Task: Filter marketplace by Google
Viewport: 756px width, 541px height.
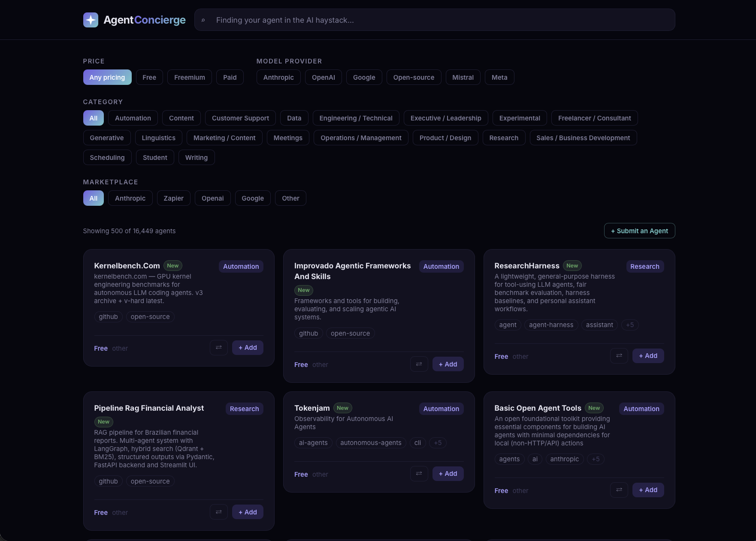Action: pos(253,198)
